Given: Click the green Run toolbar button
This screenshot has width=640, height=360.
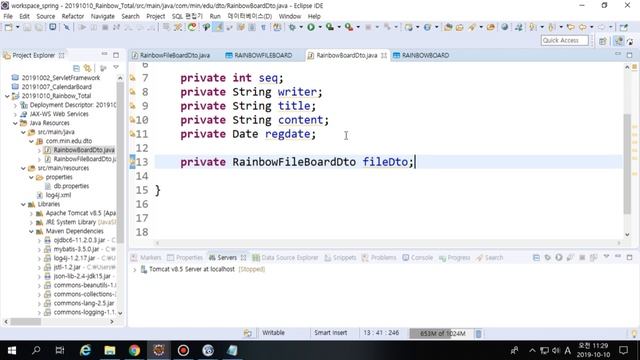Looking at the screenshot, I should click(x=311, y=27).
